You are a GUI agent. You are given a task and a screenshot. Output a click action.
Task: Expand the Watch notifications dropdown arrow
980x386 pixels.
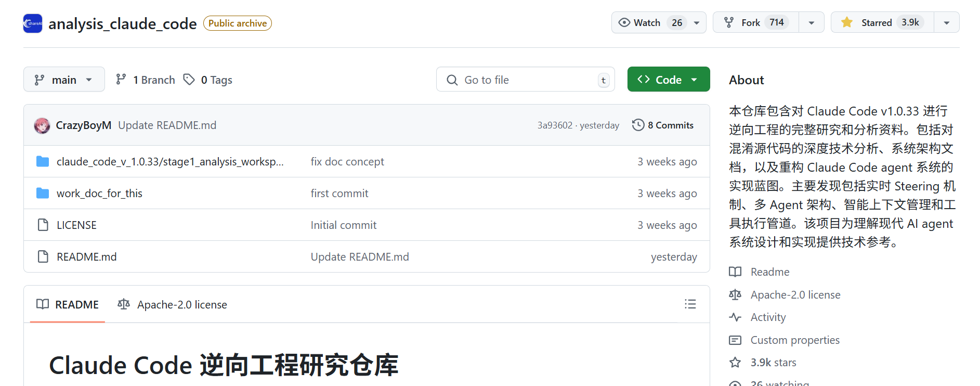[697, 22]
